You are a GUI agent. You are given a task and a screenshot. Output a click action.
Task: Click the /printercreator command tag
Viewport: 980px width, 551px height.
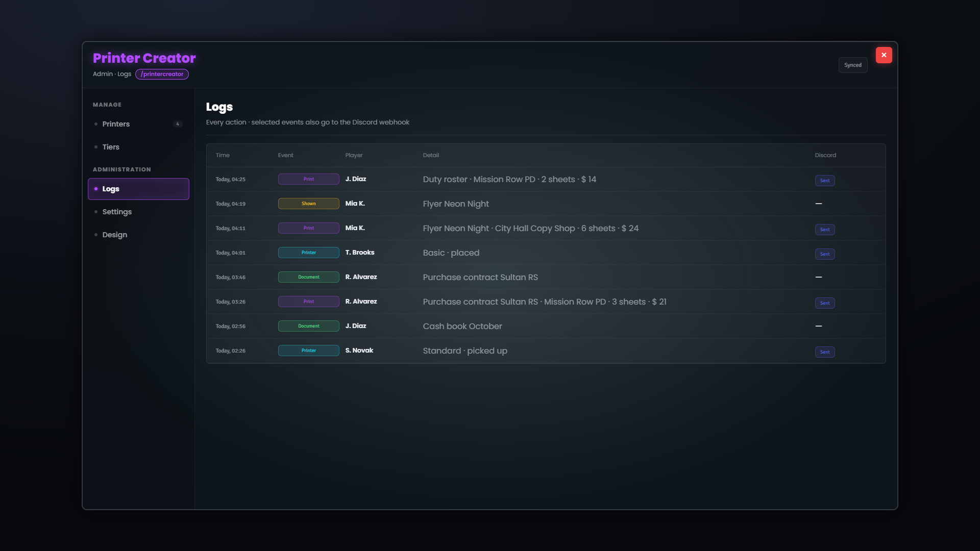(162, 74)
